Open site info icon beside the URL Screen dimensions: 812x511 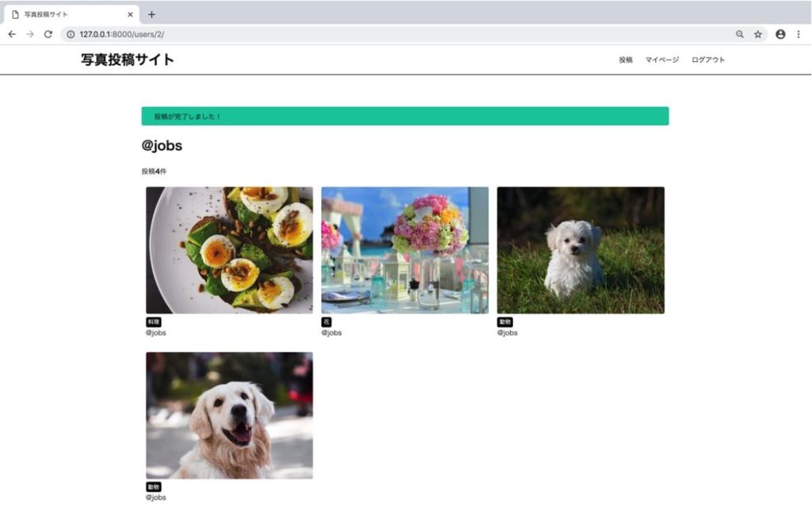coord(71,34)
